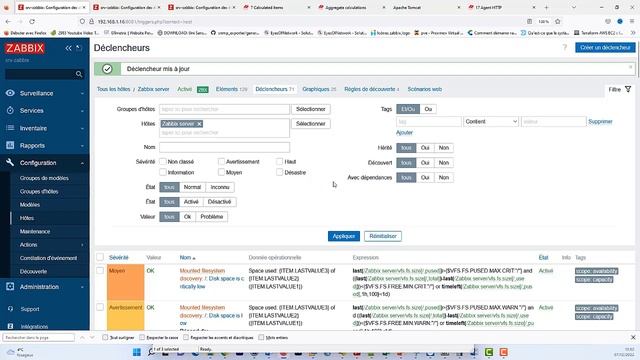This screenshot has width=640, height=360.
Task: Click the sidebar hide/kiosk icon next to collapse arrows
Action: click(x=79, y=48)
